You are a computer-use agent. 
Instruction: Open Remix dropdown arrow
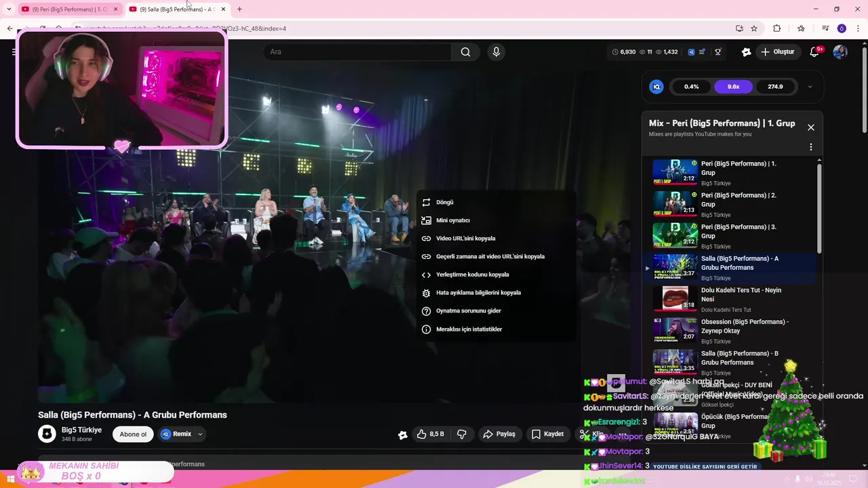point(200,434)
